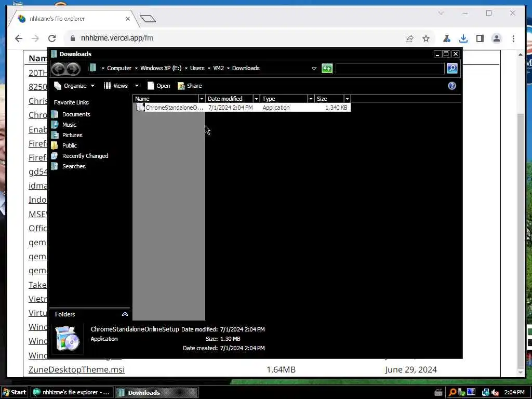
Task: Reload the Chrome page
Action: [52, 38]
